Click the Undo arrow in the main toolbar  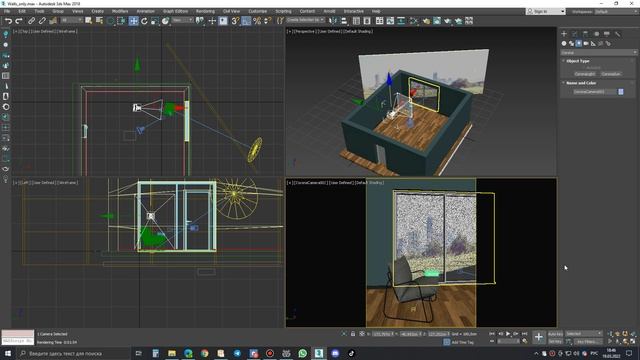(x=8, y=20)
